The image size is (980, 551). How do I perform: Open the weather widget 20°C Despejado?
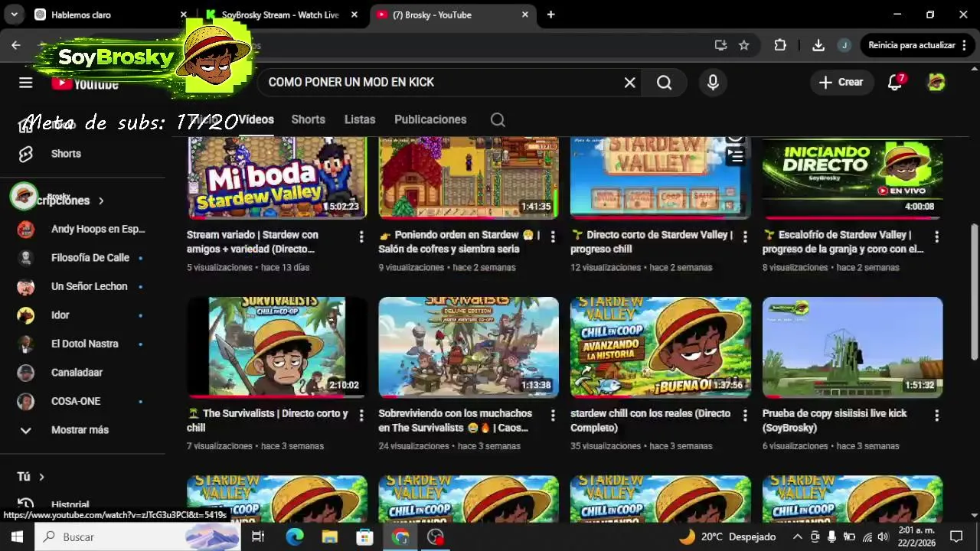[727, 537]
